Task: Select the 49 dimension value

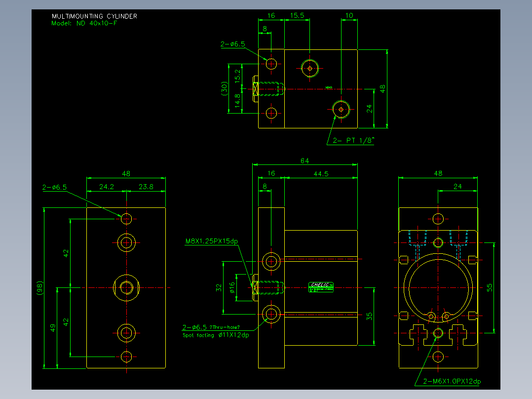Action: (x=53, y=328)
